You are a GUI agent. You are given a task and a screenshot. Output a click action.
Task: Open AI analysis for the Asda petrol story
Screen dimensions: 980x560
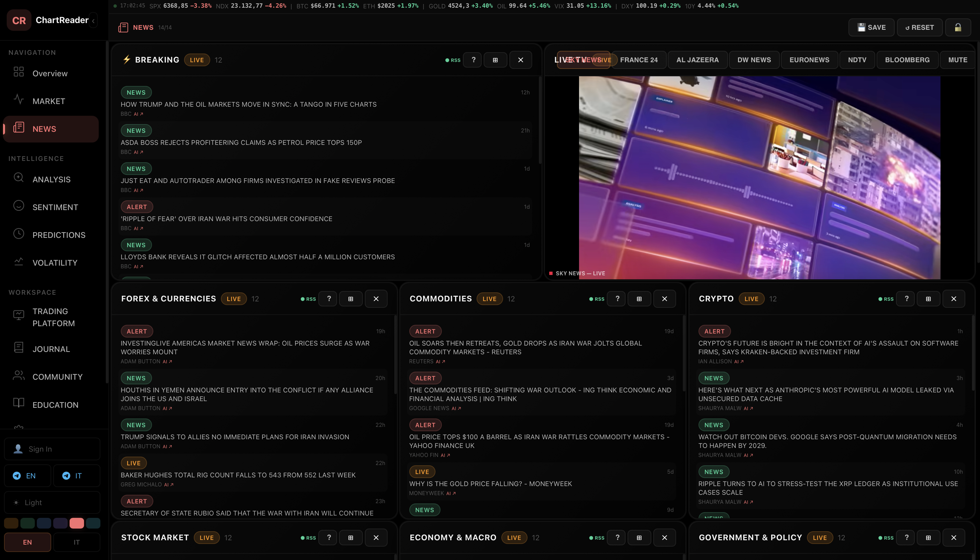[138, 152]
